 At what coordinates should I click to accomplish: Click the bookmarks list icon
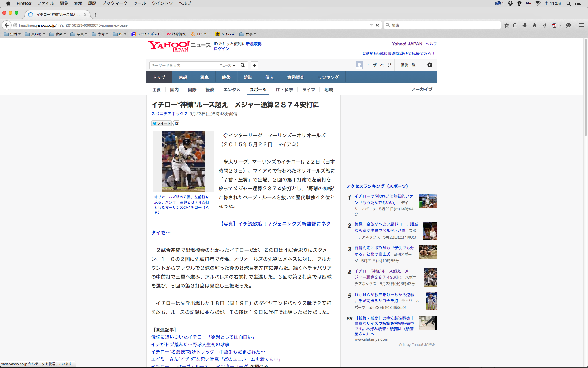tap(515, 25)
